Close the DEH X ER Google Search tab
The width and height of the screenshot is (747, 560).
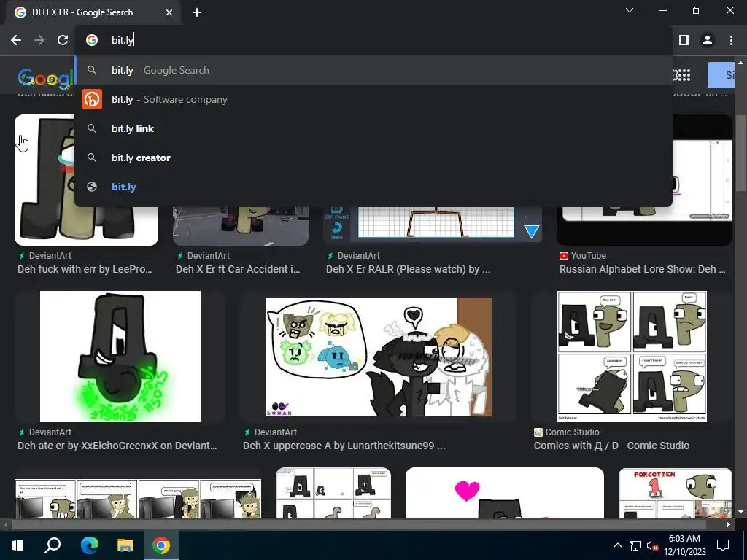point(169,12)
